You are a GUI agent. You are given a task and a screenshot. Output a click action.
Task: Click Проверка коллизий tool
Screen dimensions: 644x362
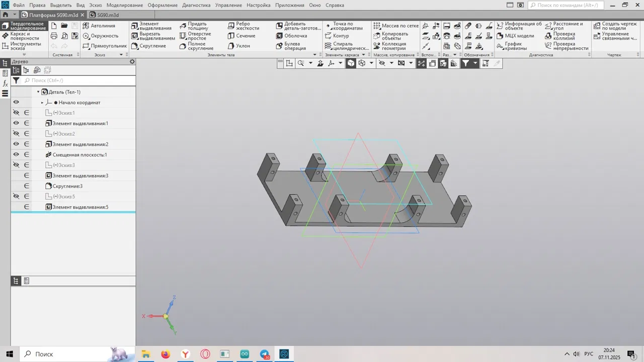(x=560, y=36)
